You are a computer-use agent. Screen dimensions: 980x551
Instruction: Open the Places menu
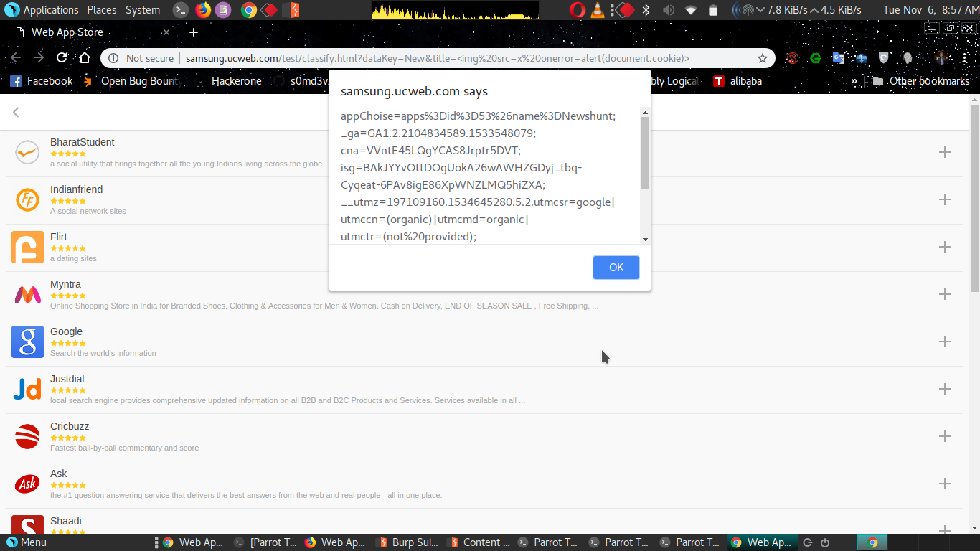pos(102,10)
